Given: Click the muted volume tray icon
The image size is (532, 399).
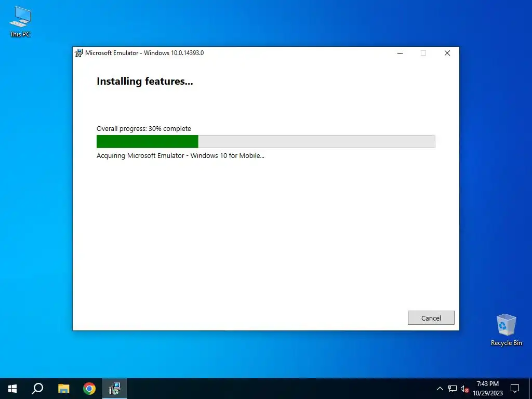Looking at the screenshot, I should coord(464,389).
